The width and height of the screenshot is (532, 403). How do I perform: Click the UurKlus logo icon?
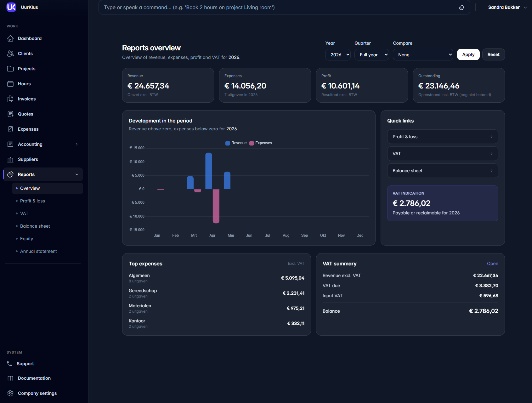pos(11,7)
